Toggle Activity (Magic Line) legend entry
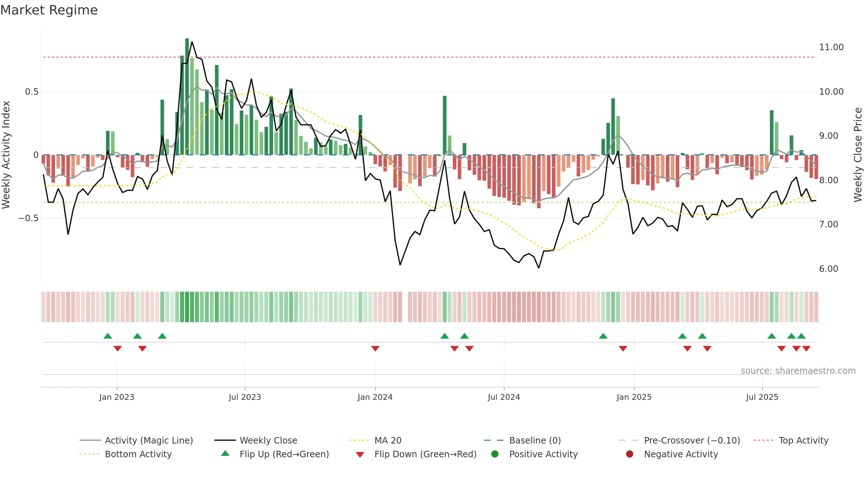The width and height of the screenshot is (868, 488). click(136, 440)
